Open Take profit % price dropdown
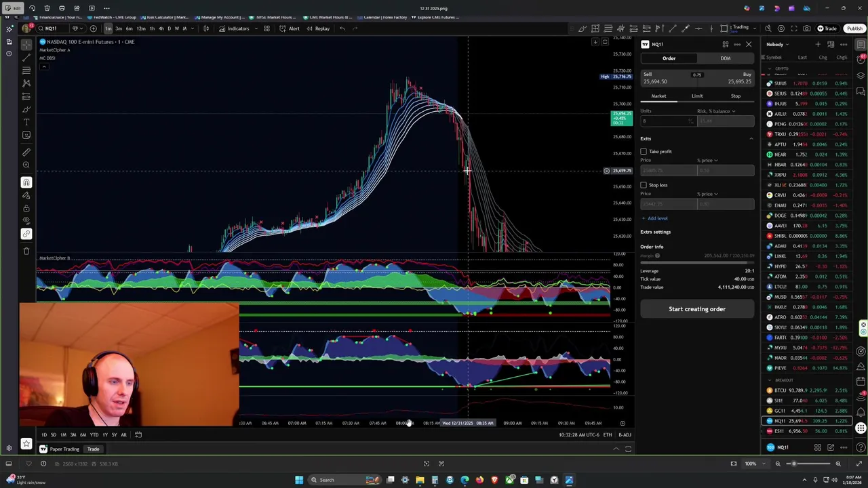 click(707, 161)
